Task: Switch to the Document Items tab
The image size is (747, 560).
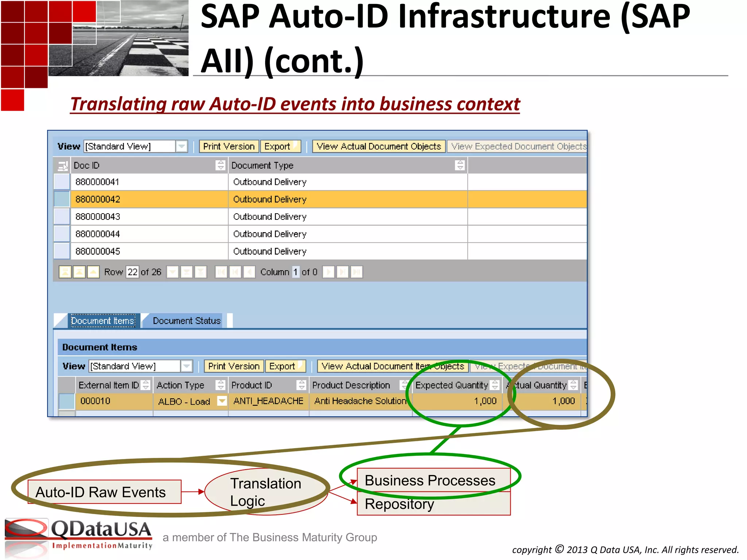Action: (102, 321)
